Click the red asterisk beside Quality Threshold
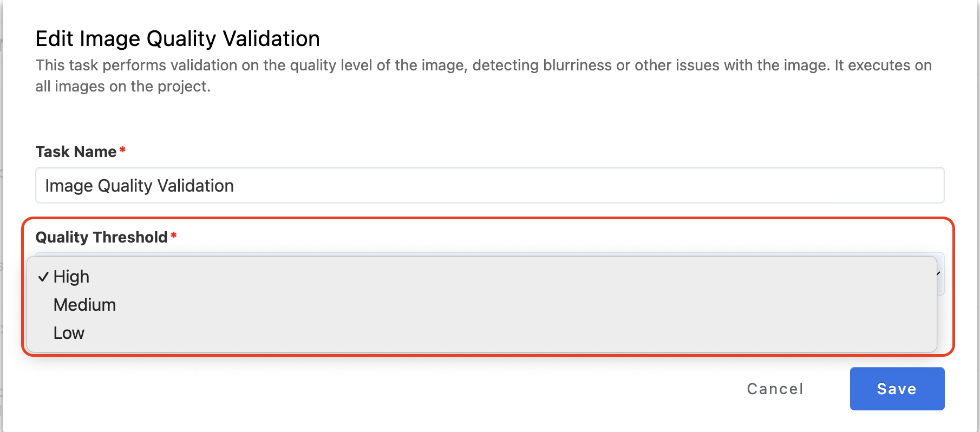 174,235
